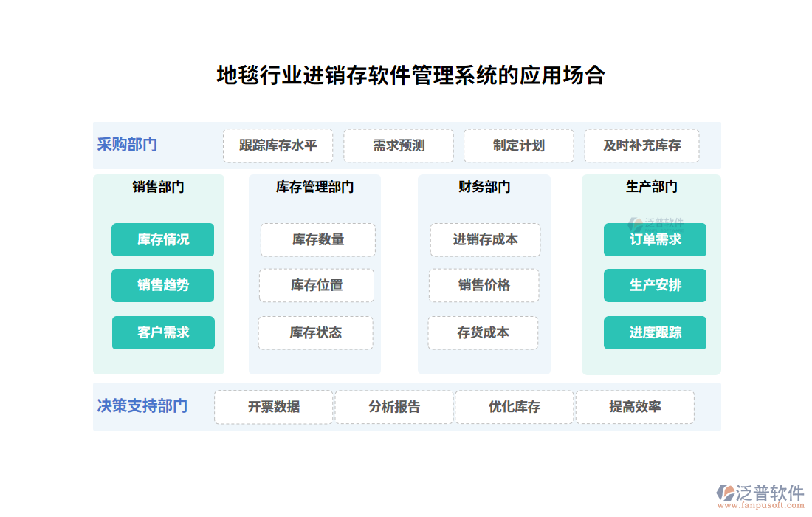
Task: Click the 销售趋势 button
Action: point(162,286)
